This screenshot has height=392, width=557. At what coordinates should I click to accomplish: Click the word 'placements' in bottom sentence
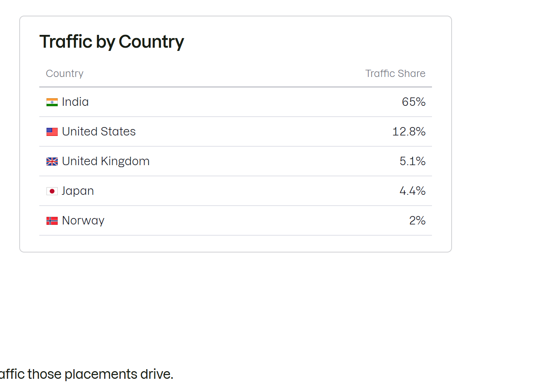[101, 374]
